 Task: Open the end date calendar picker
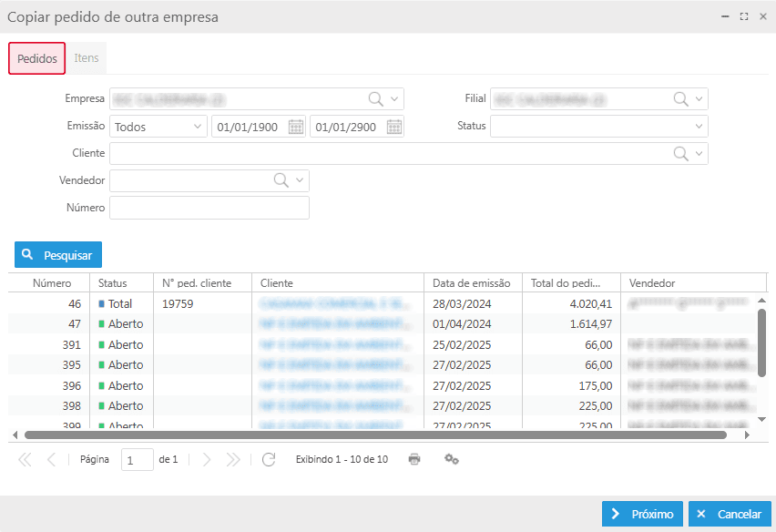[393, 126]
